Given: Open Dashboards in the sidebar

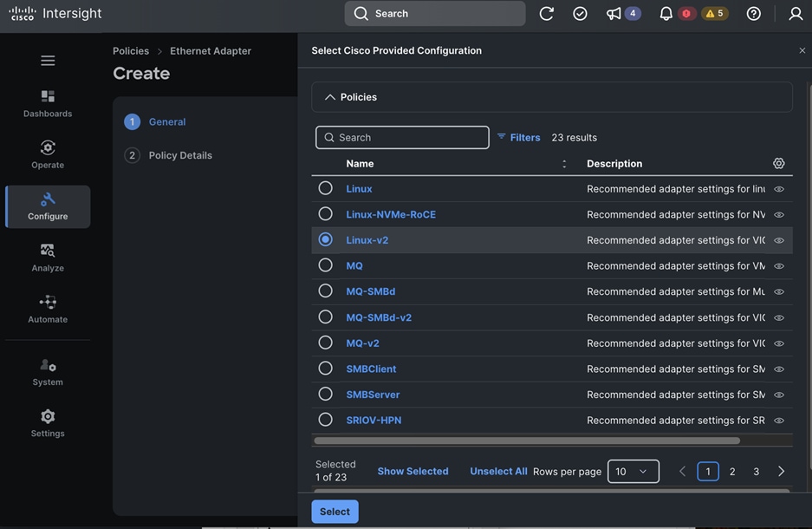Looking at the screenshot, I should 48,103.
